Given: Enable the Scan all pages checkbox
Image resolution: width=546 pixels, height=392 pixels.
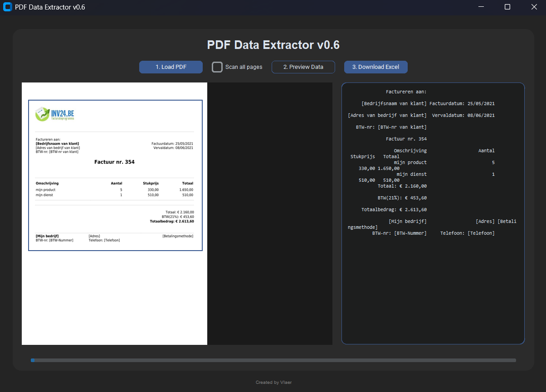Looking at the screenshot, I should tap(217, 67).
